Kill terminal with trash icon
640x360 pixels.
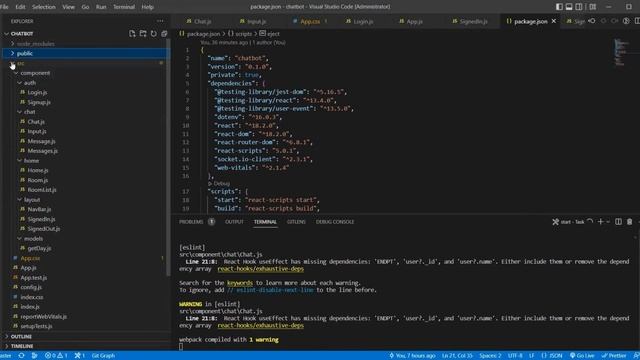click(629, 222)
